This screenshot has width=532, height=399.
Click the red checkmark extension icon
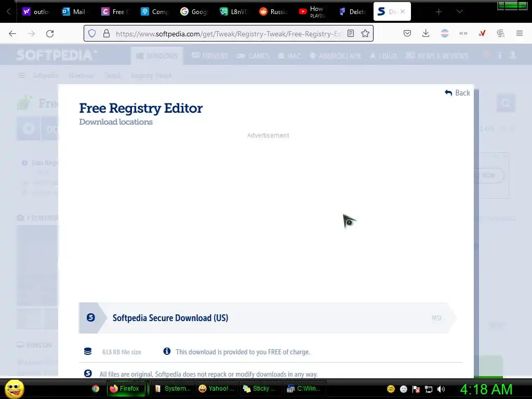pyautogui.click(x=482, y=33)
